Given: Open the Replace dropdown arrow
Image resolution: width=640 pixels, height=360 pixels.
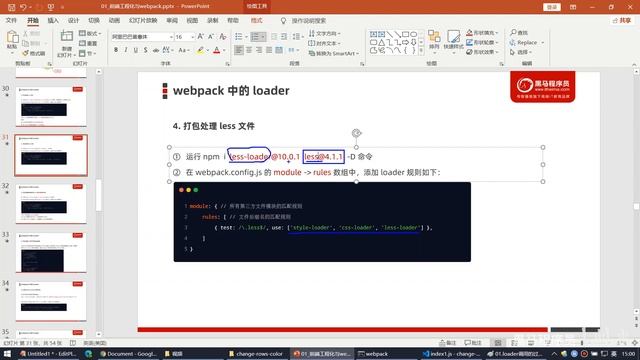Looking at the screenshot, I should (543, 42).
